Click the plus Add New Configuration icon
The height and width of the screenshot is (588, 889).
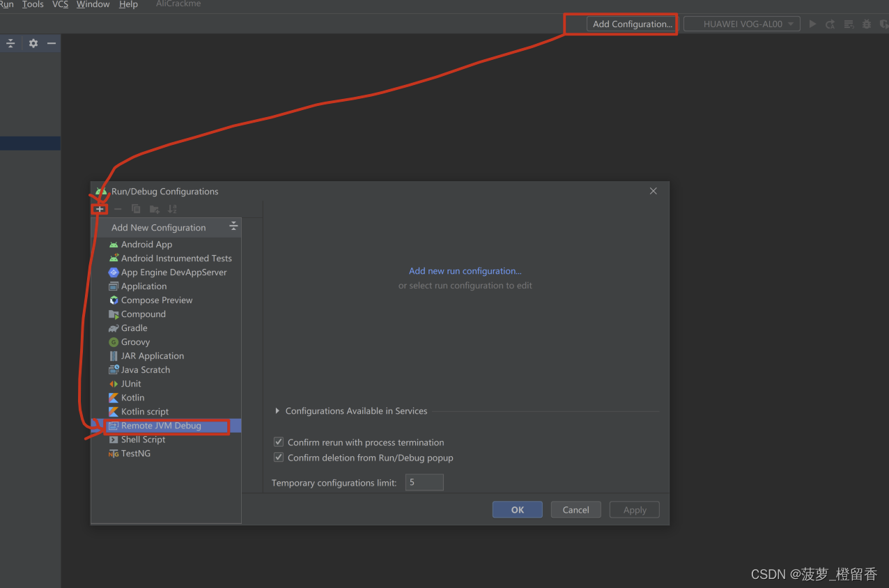tap(100, 209)
